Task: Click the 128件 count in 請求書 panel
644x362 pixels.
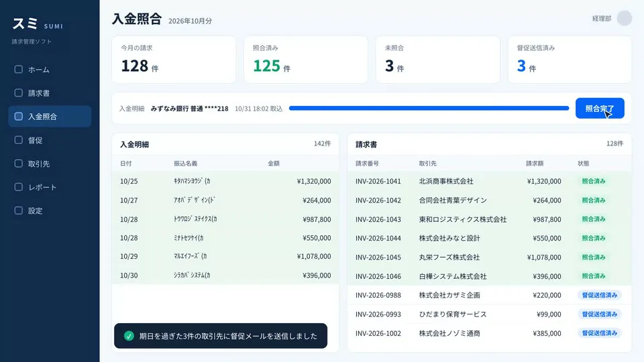Action: pyautogui.click(x=615, y=143)
